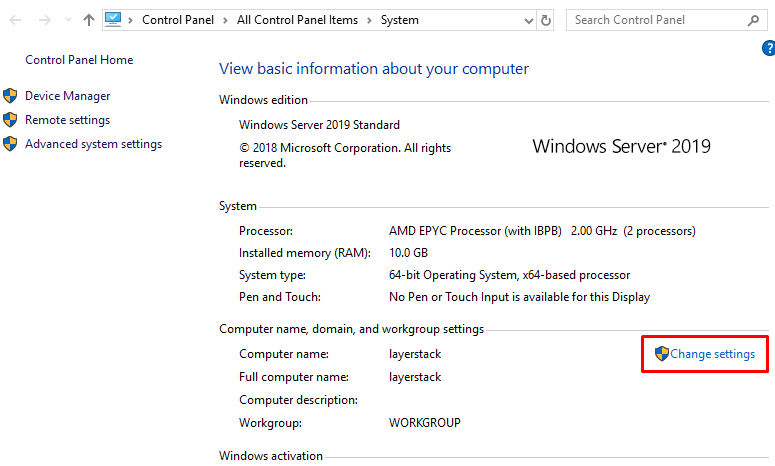
Task: Focus the Search Control Panel field
Action: (x=655, y=20)
